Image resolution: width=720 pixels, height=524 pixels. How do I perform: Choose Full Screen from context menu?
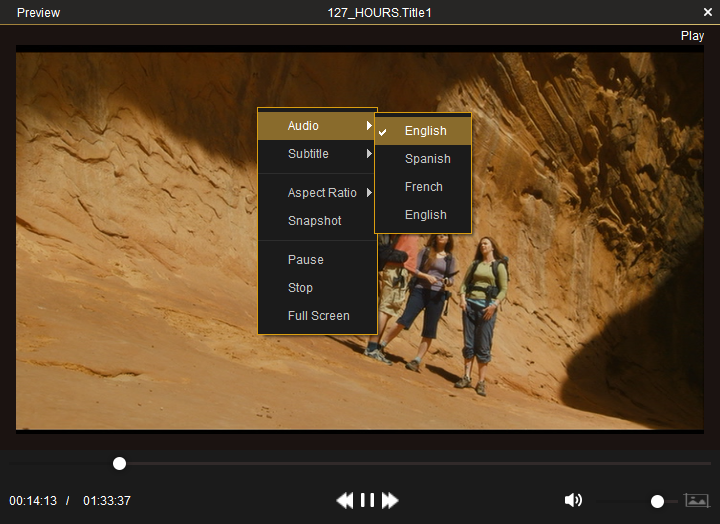click(x=317, y=316)
